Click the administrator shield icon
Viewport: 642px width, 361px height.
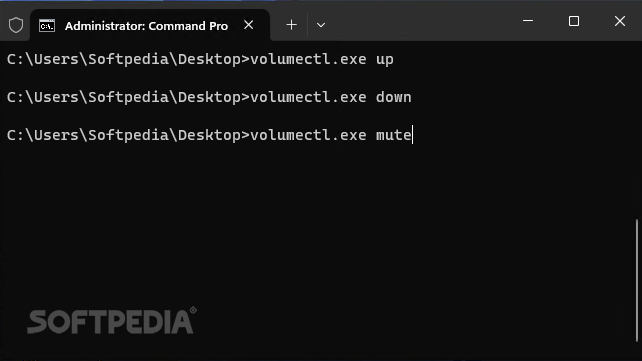[16, 25]
